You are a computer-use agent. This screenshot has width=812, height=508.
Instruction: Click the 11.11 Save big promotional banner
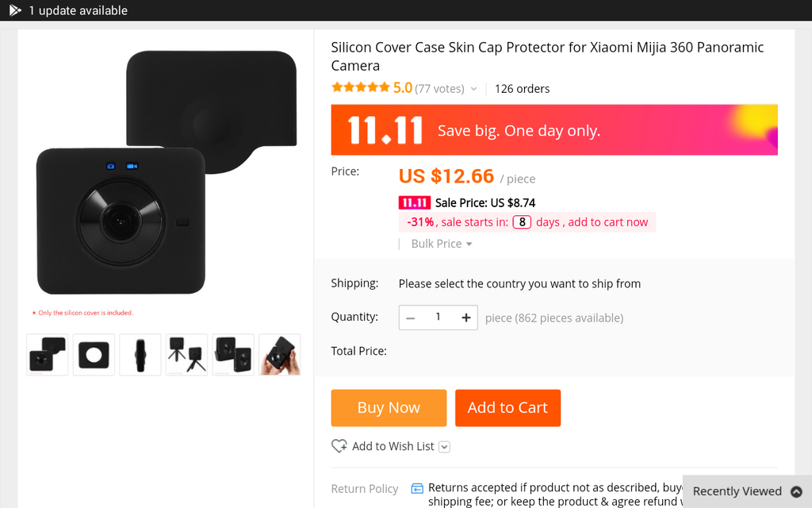[553, 130]
